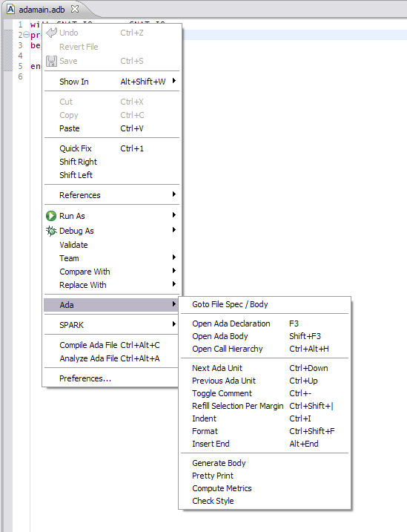Click line number 6 in editor gutter

(x=20, y=76)
